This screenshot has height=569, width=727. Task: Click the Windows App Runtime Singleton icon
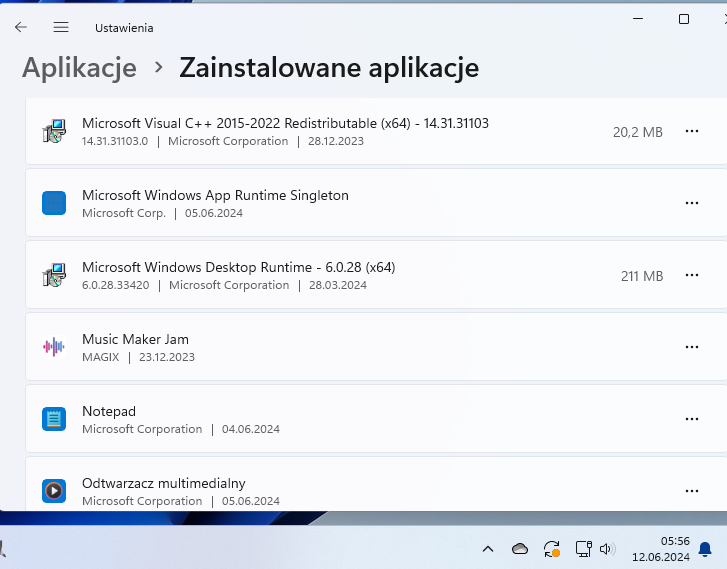click(54, 203)
